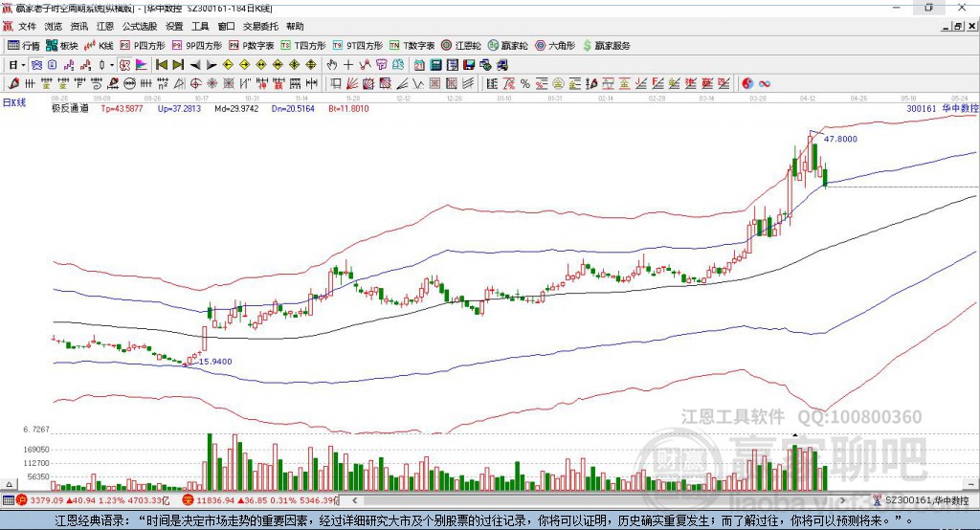Open the 板块 sector view
Screen dimensions: 980x530
[x=62, y=46]
